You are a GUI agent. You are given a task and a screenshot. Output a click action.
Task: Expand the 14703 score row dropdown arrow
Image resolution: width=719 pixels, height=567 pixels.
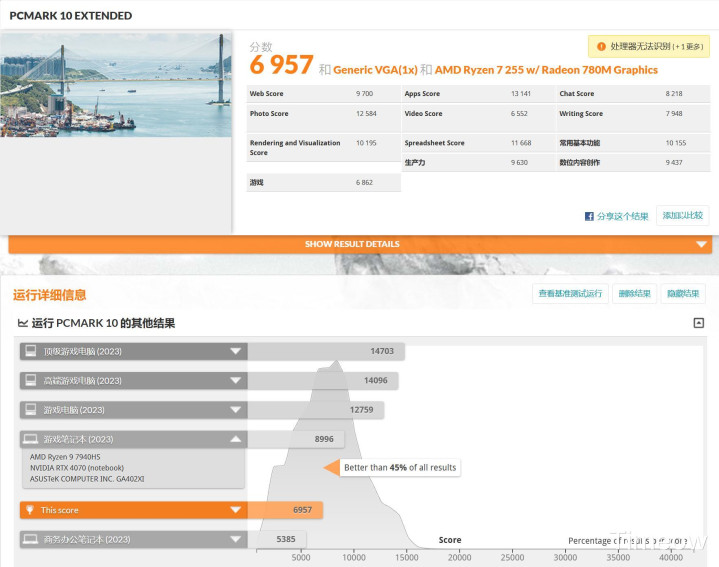coord(236,351)
